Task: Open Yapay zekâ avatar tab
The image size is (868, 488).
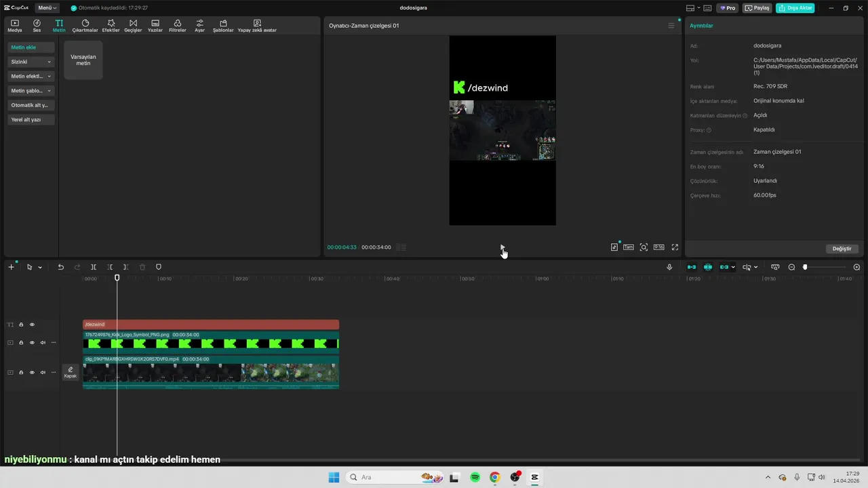Action: (257, 26)
